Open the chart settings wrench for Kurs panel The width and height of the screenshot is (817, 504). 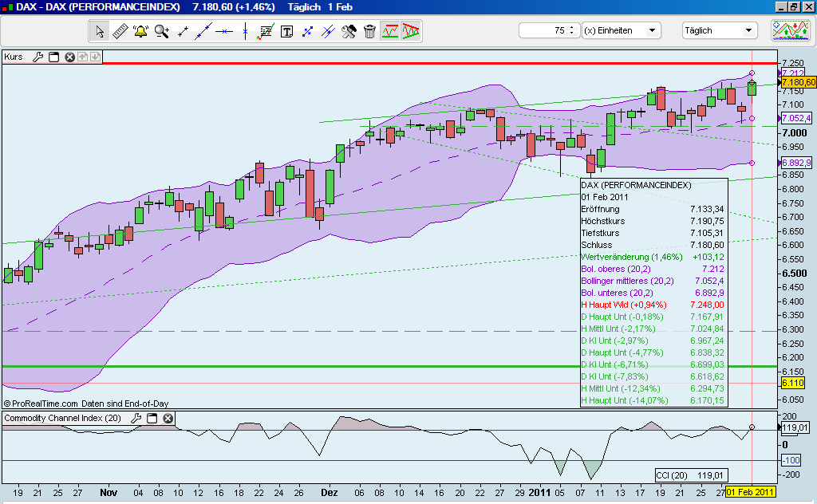pos(38,57)
